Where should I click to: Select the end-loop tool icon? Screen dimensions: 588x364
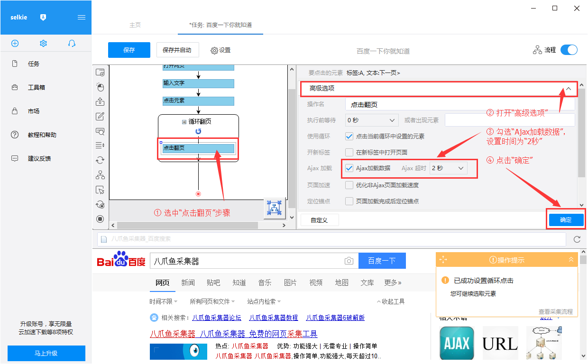[x=100, y=204]
